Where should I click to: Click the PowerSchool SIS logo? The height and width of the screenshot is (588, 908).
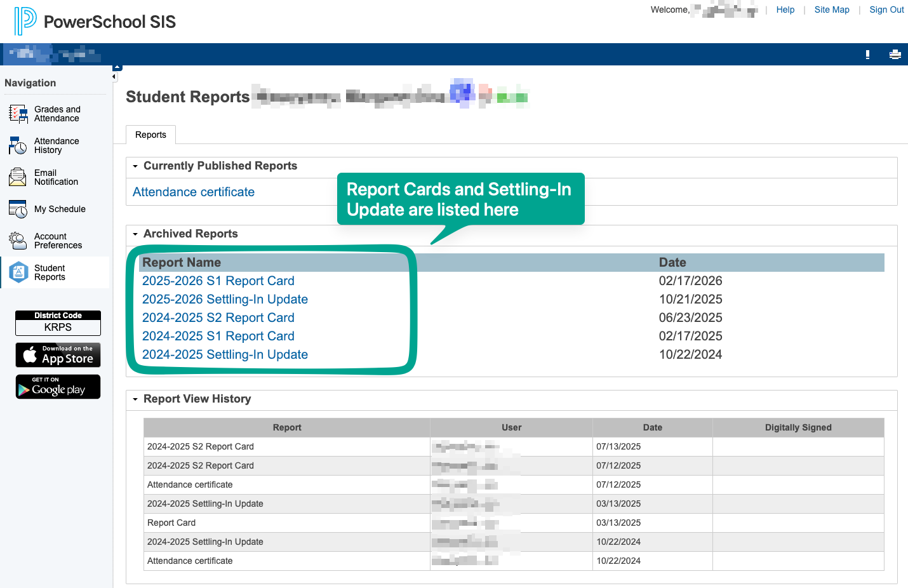tap(95, 22)
